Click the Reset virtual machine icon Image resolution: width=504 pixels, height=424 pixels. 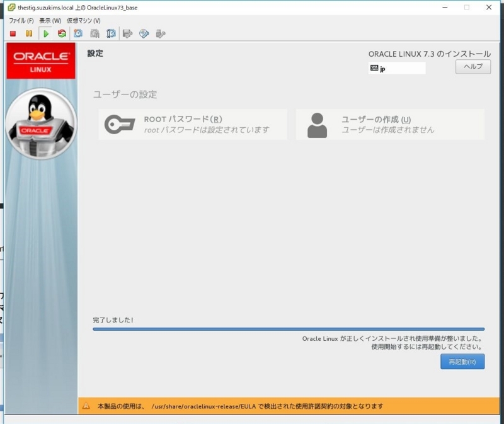62,33
